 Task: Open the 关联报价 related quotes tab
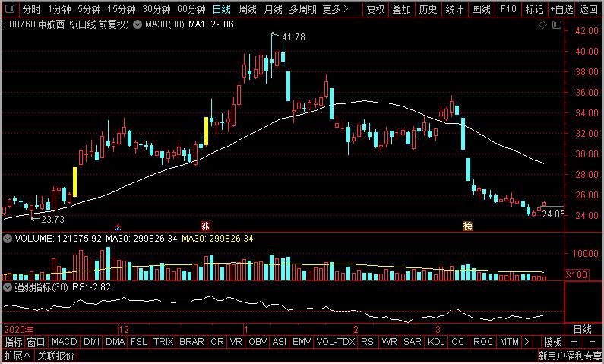click(56, 356)
